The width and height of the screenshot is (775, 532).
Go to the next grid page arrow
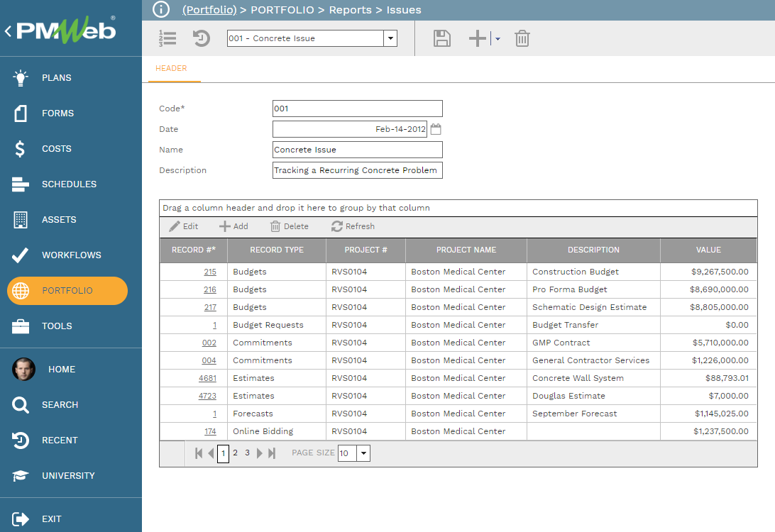(260, 453)
